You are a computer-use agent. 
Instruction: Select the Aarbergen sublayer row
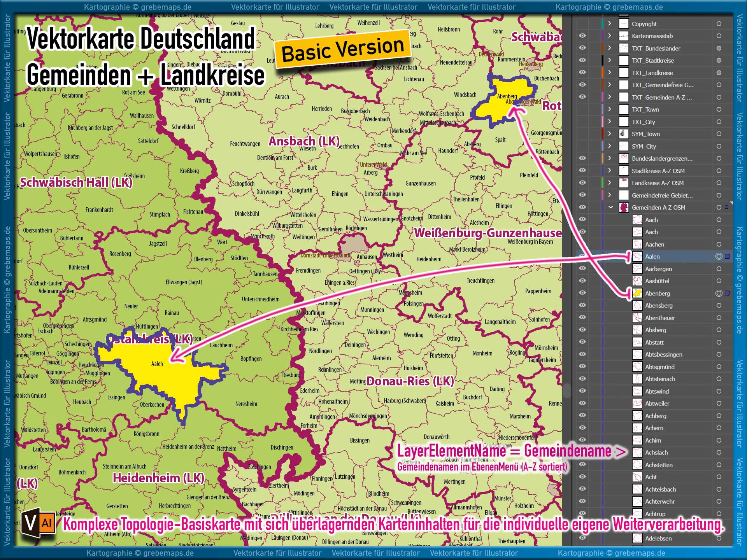click(x=654, y=269)
